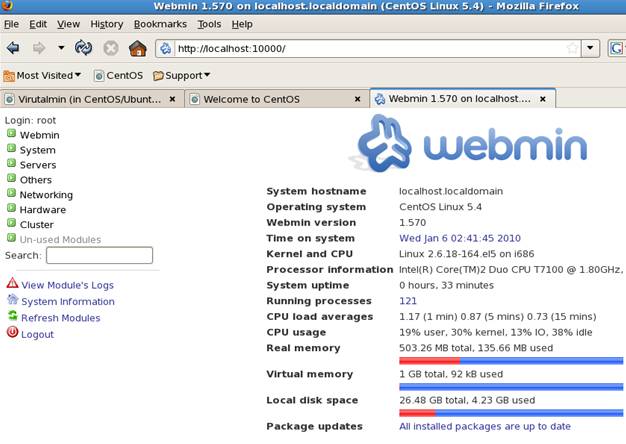Switch to the Virutalmin tab
626x444 pixels.
pyautogui.click(x=89, y=99)
